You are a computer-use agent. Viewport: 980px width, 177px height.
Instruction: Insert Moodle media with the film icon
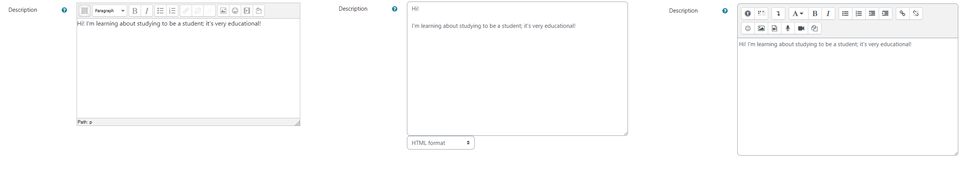point(247,11)
